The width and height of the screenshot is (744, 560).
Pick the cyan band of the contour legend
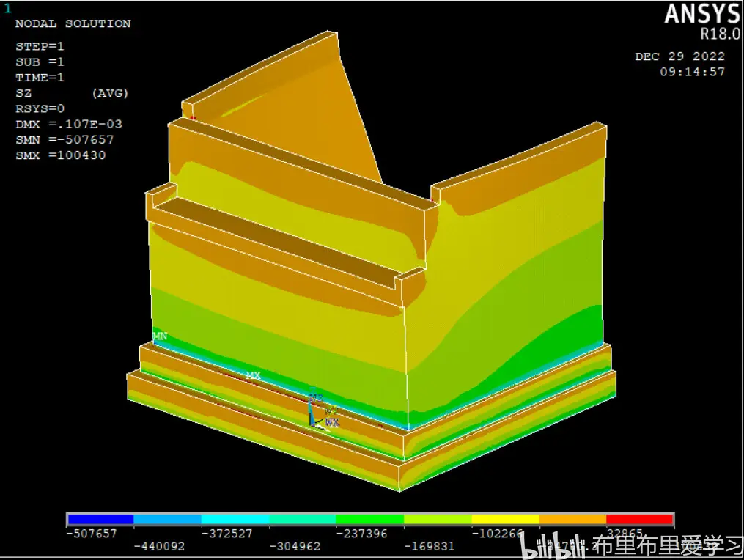click(x=235, y=519)
